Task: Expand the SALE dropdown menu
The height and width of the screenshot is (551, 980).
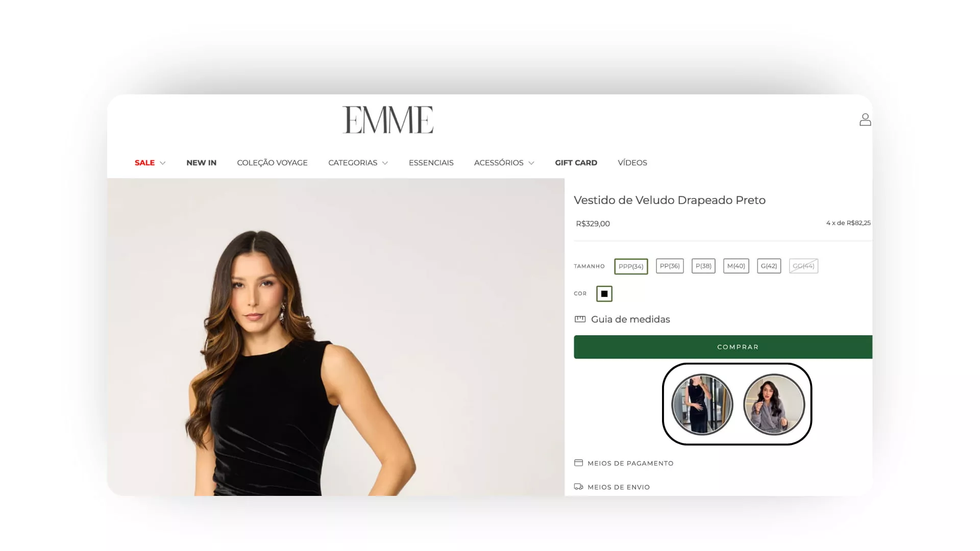Action: click(x=150, y=163)
